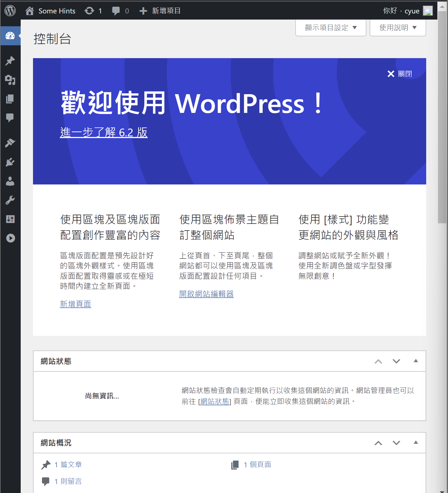Toggle the 網站狀態 panel collapse triangle

416,361
